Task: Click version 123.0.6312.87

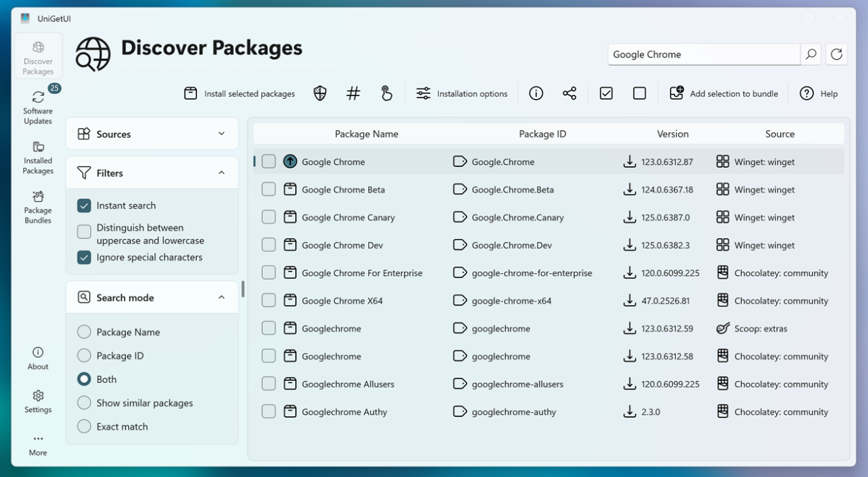Action: 667,162
